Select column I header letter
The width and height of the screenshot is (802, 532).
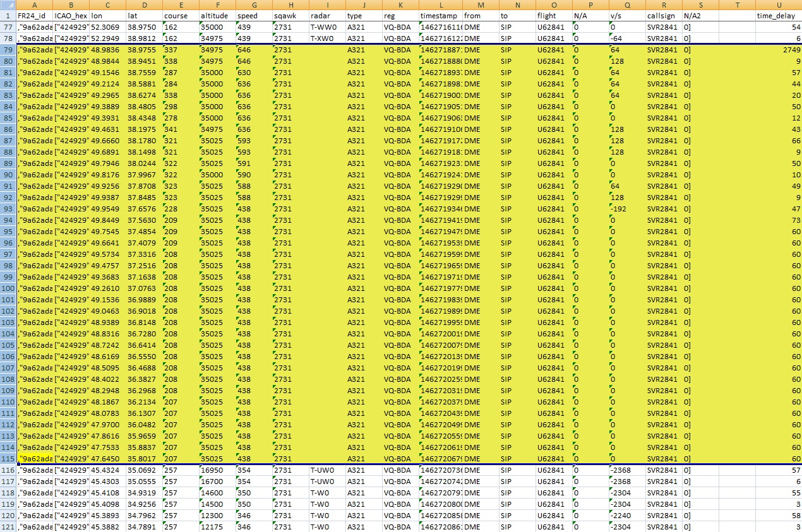[327, 4]
